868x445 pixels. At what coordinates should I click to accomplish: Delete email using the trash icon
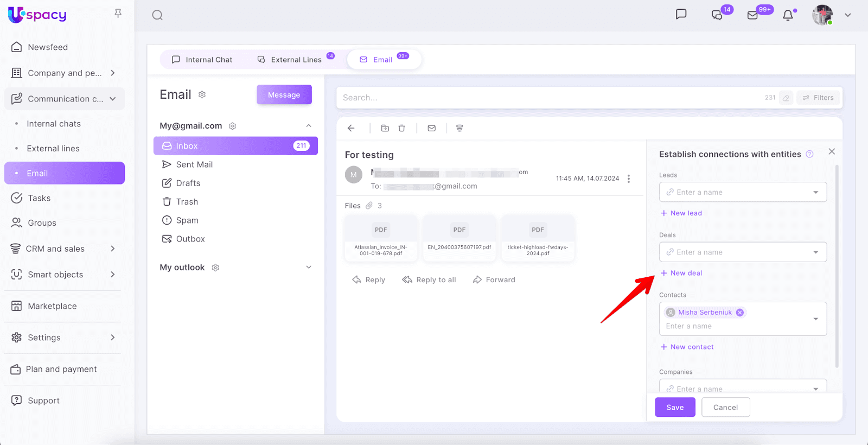(x=402, y=128)
